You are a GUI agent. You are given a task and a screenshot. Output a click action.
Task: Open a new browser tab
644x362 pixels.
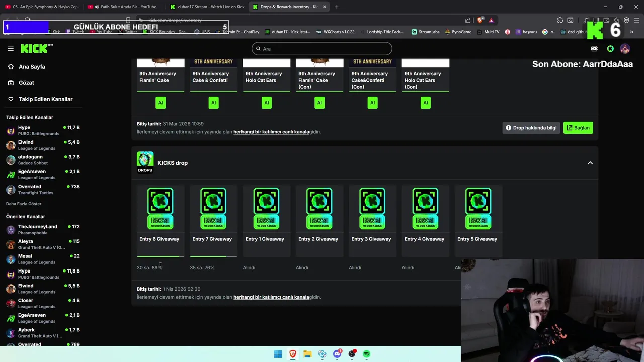point(337,7)
